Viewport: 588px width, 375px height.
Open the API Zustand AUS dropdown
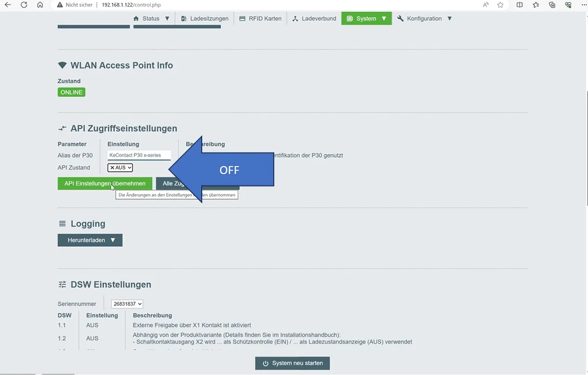coord(120,167)
